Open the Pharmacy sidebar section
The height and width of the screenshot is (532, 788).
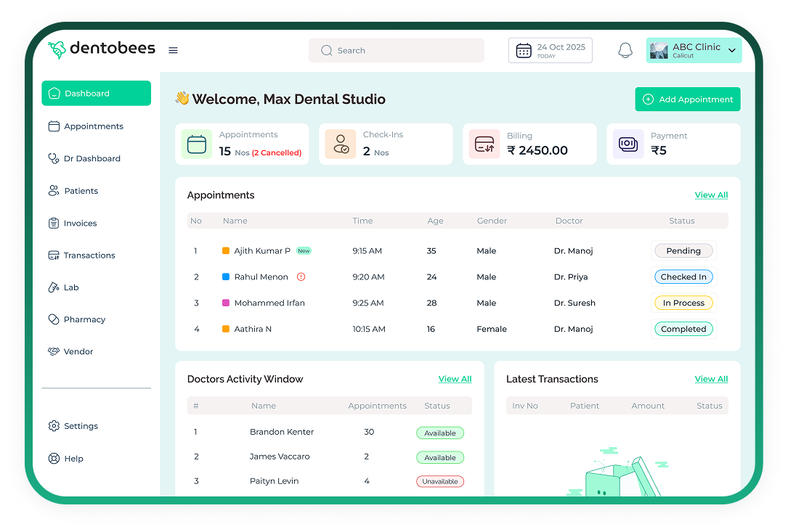coord(84,319)
